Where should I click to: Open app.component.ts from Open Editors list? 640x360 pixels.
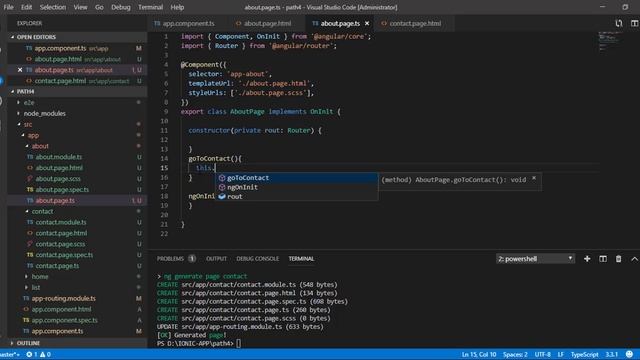(78, 48)
